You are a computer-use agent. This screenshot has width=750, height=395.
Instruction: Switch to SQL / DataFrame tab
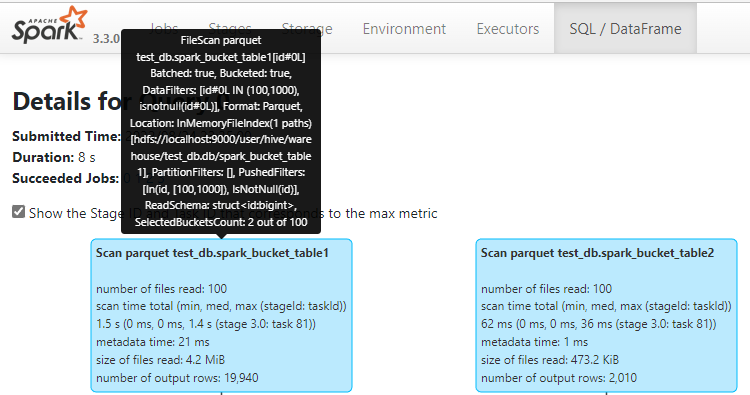tap(625, 29)
